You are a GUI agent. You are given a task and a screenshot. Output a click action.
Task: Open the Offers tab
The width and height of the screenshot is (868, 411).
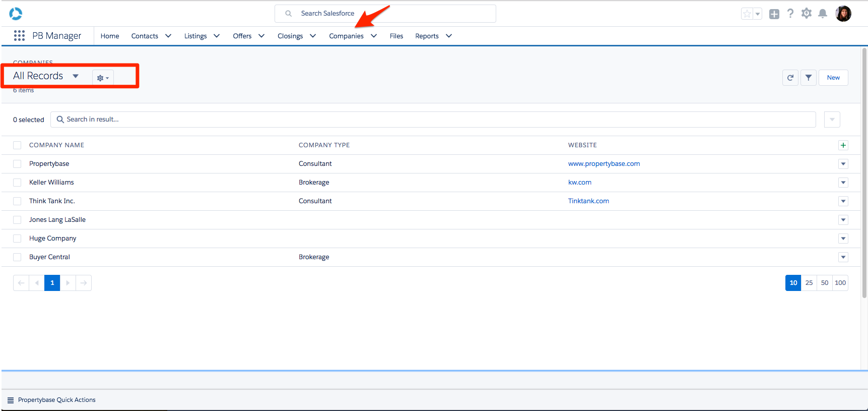click(x=242, y=36)
